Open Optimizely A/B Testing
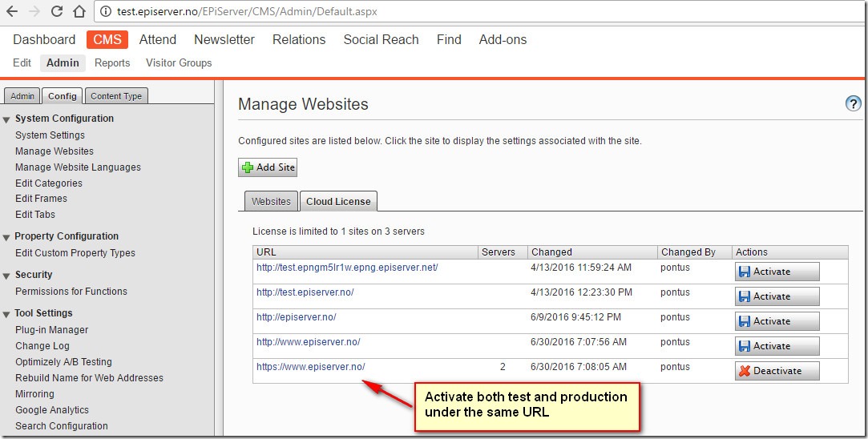868x439 pixels. coord(63,362)
